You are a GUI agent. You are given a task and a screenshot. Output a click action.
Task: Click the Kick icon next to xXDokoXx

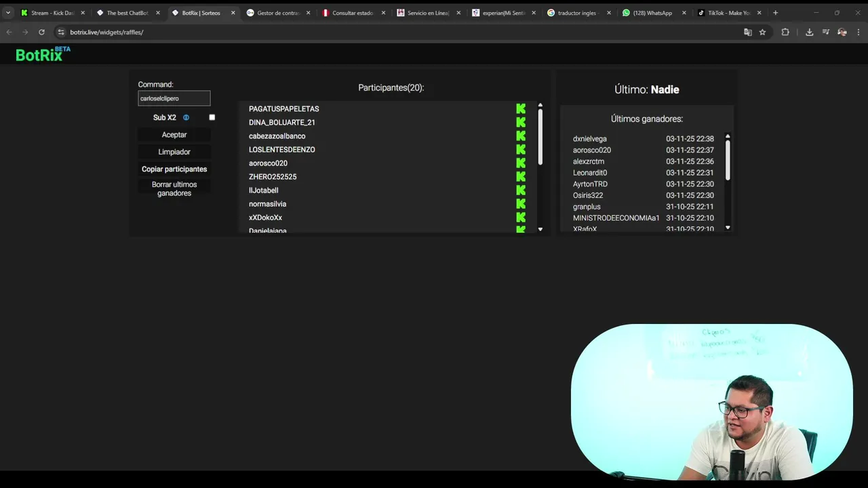tap(521, 218)
